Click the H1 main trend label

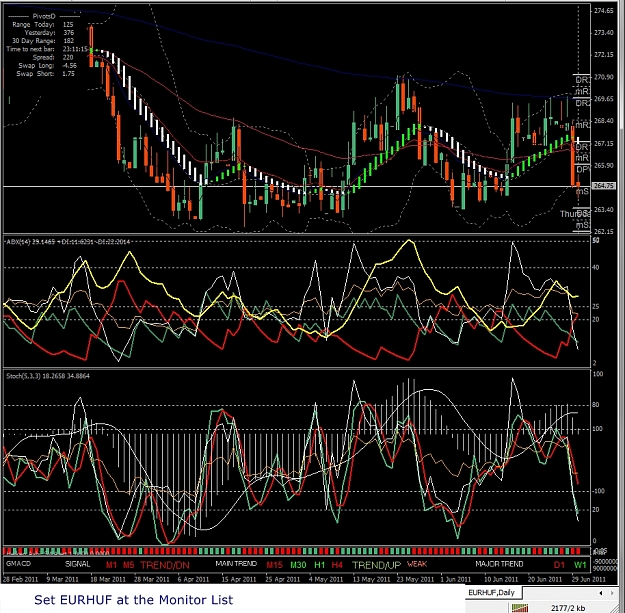(x=319, y=564)
